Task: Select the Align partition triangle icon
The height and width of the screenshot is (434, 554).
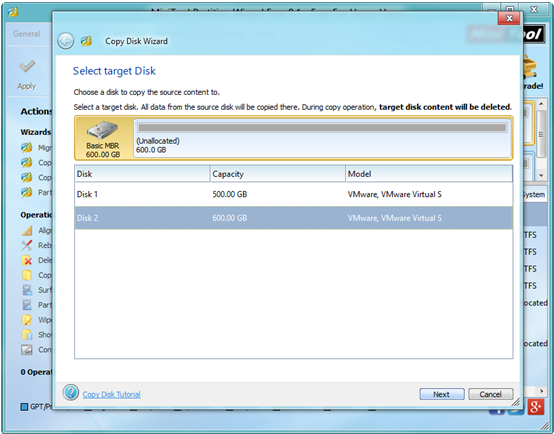Action: [26, 230]
